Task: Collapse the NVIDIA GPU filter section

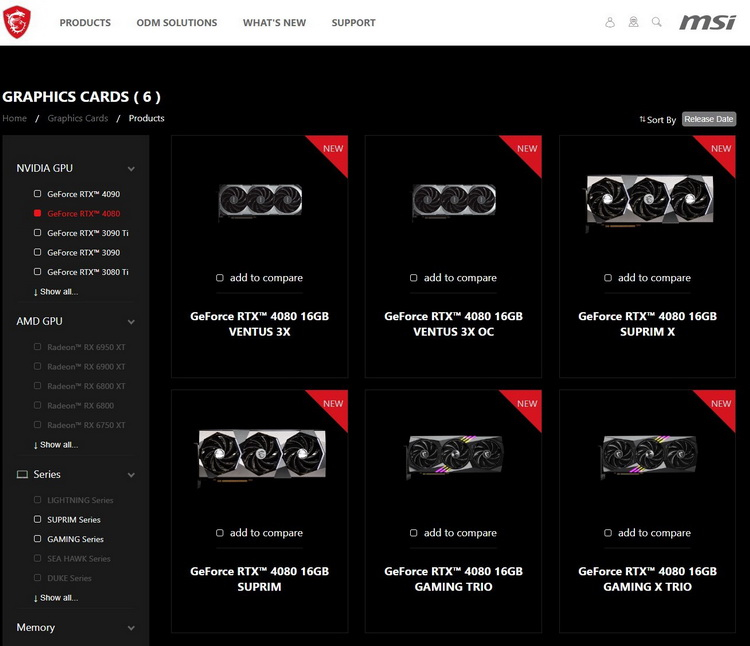Action: coord(131,169)
